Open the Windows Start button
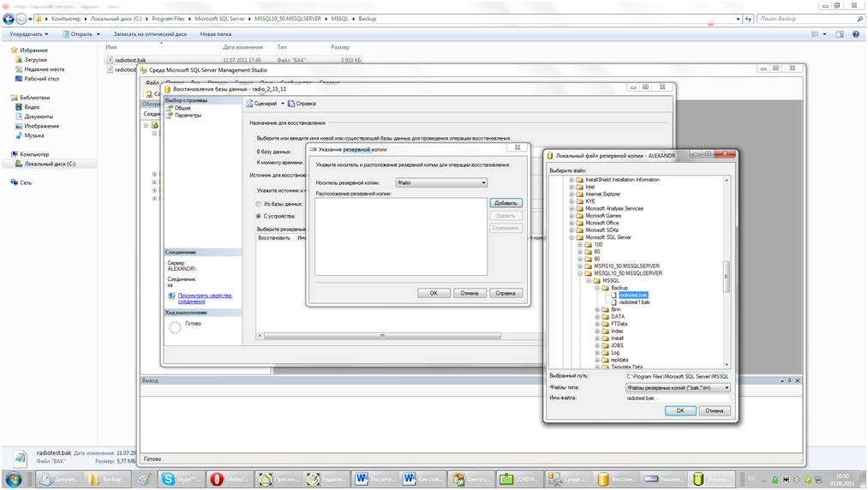 pos(14,479)
